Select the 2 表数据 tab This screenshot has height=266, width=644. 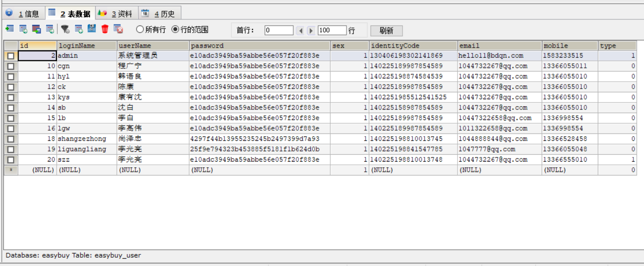70,13
